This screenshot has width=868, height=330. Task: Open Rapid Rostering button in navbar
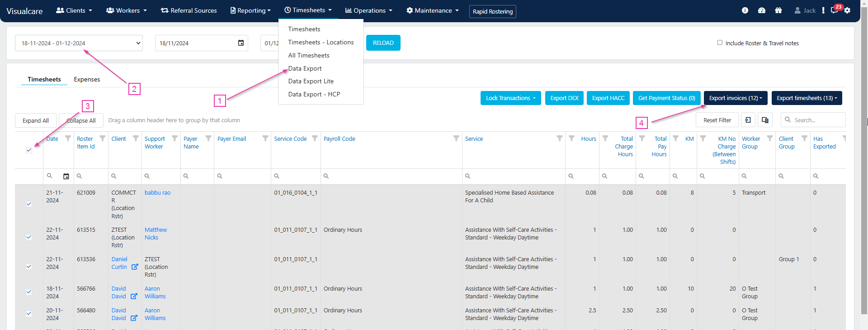click(x=493, y=11)
